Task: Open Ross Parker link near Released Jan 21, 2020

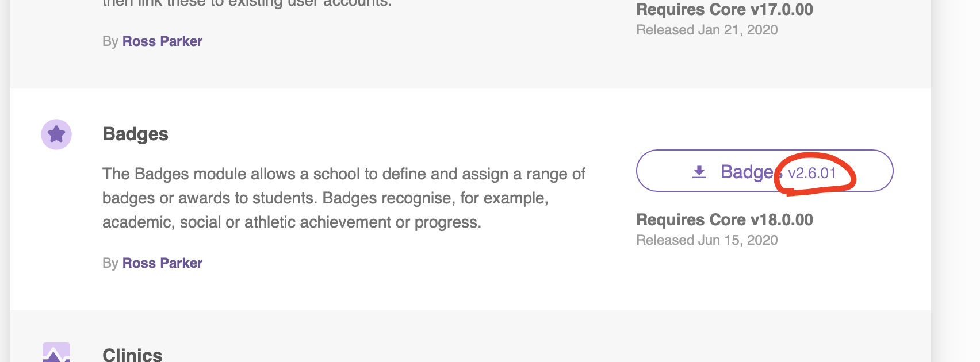Action: [162, 41]
